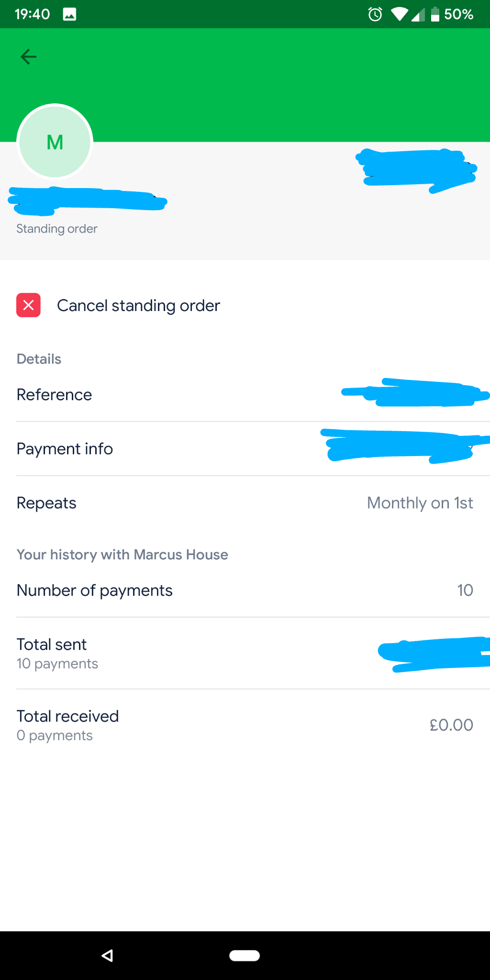Tap the red cancel X icon

pos(28,305)
